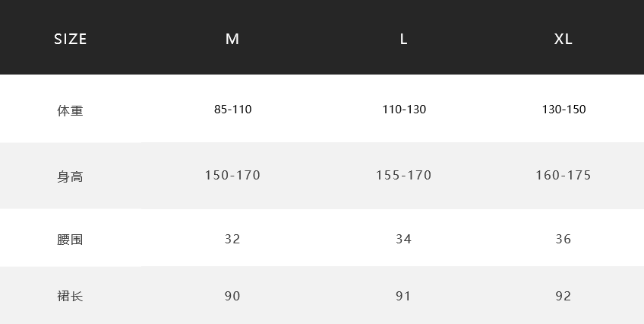This screenshot has width=644, height=324.
Task: Click skirt length value 91
Action: (403, 296)
